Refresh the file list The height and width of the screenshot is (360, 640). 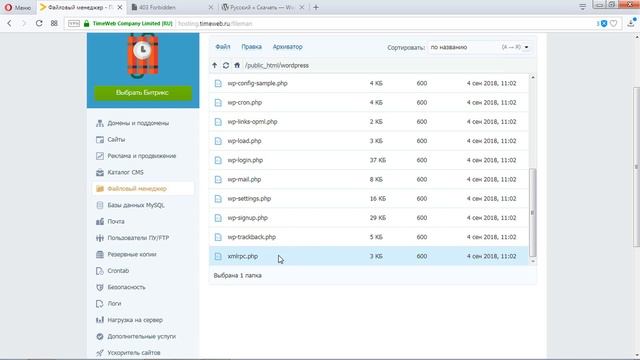click(226, 65)
